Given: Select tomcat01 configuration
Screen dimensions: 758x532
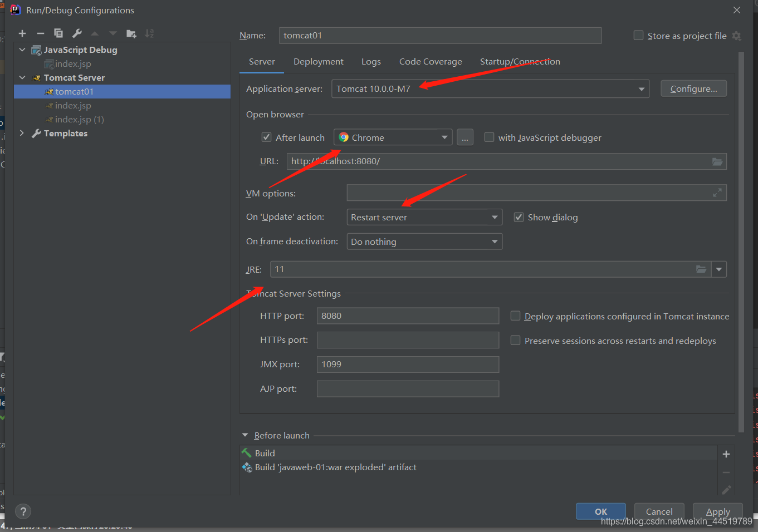Looking at the screenshot, I should (x=122, y=91).
